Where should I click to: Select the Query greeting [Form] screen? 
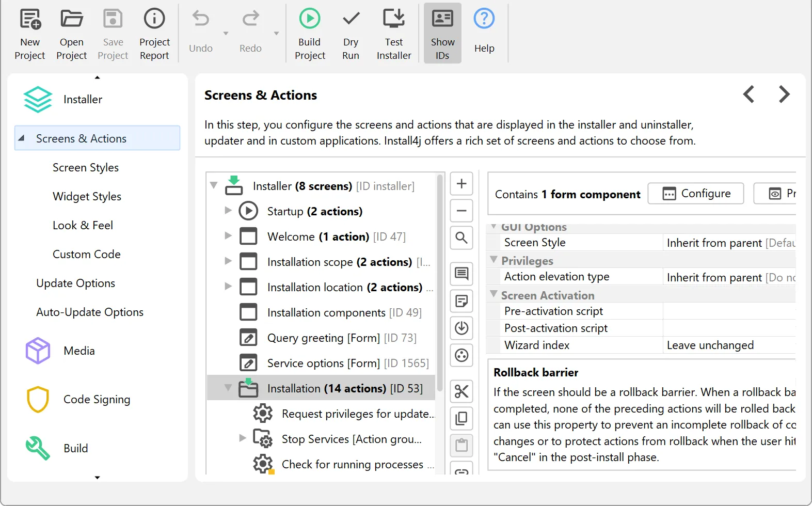pyautogui.click(x=321, y=338)
